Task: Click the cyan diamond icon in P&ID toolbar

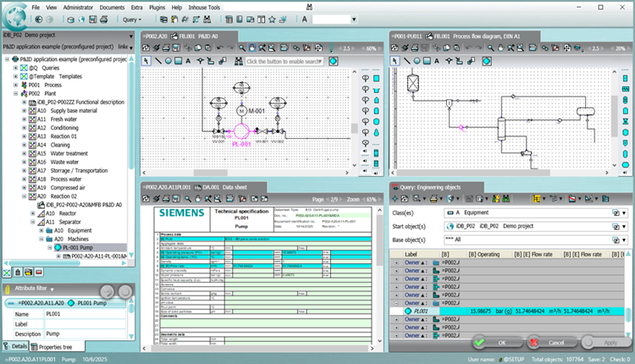Action: click(334, 61)
